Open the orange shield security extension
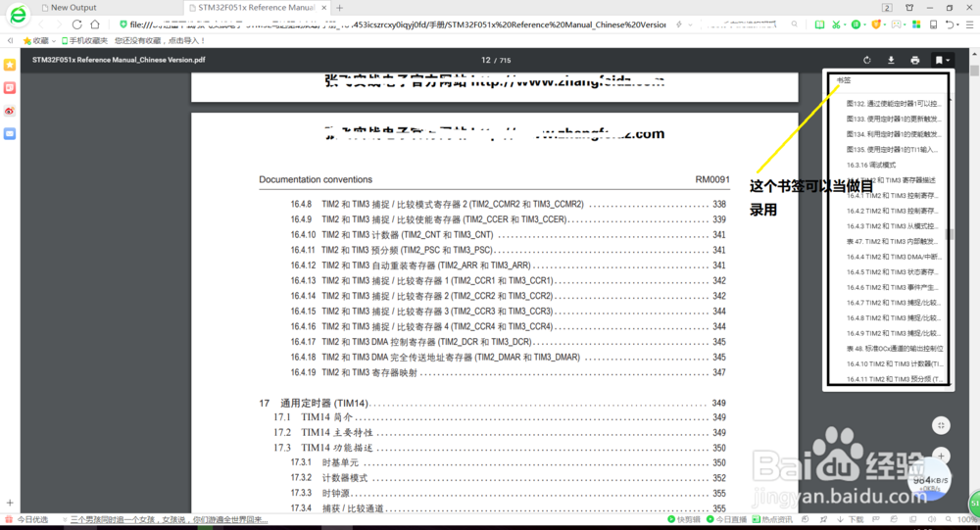 coord(875,24)
